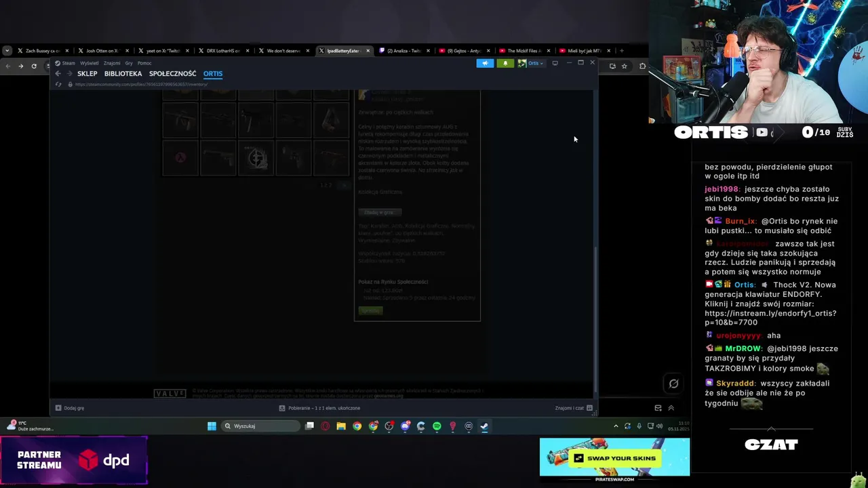This screenshot has width=868, height=488.
Task: Open the Steam menu
Action: point(68,63)
